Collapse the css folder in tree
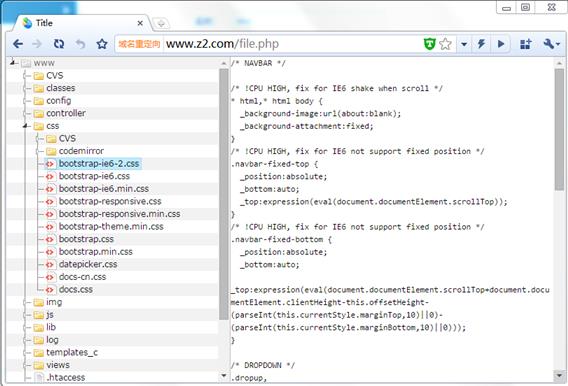 [25, 126]
